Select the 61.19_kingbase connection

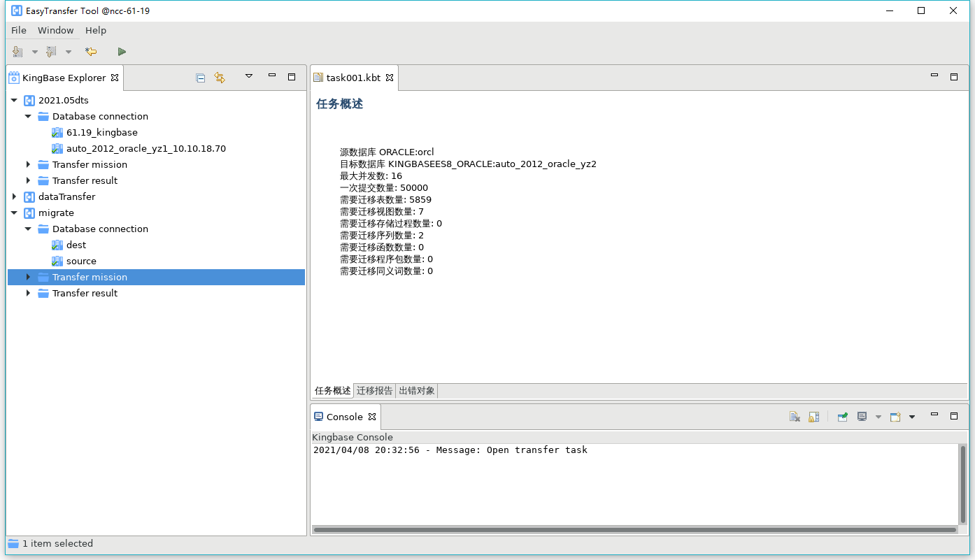[x=102, y=133]
